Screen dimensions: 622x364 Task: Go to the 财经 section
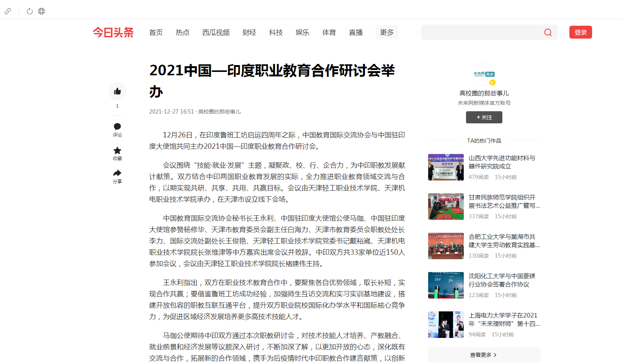click(249, 33)
